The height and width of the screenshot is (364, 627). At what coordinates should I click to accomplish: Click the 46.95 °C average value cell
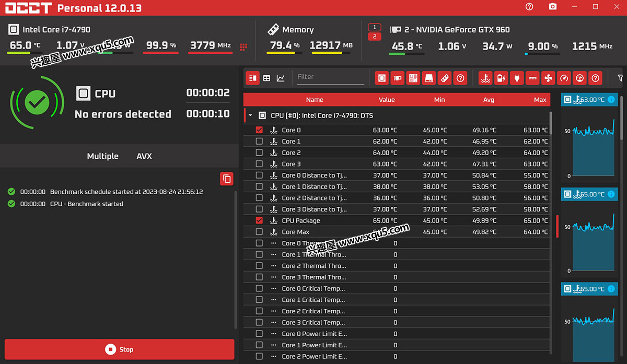pos(483,142)
